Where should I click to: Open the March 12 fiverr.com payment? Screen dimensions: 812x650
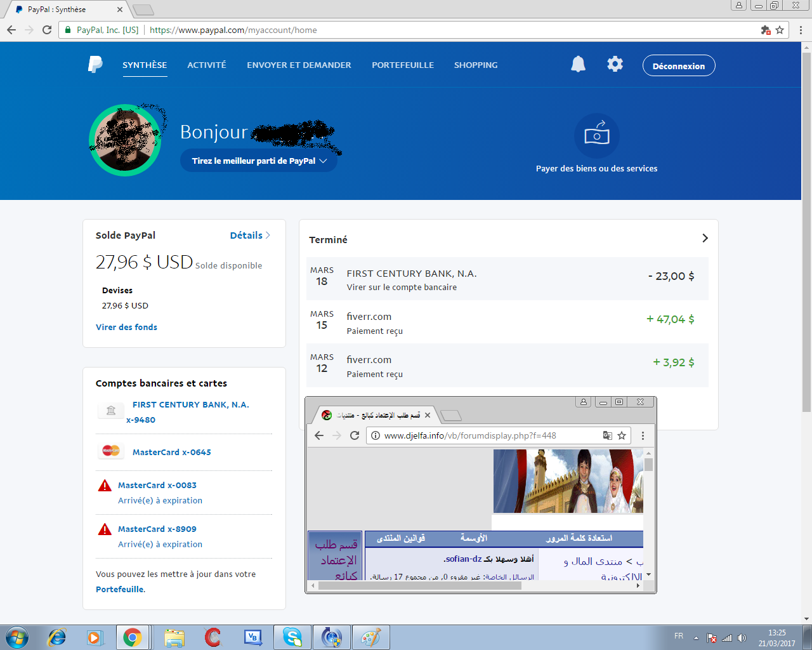507,366
